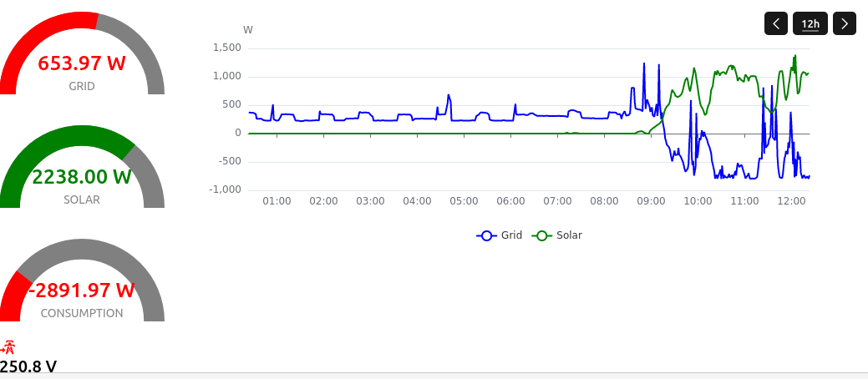Go to the previous time period arrow
Viewport: 868px width, 379px height.
(776, 23)
